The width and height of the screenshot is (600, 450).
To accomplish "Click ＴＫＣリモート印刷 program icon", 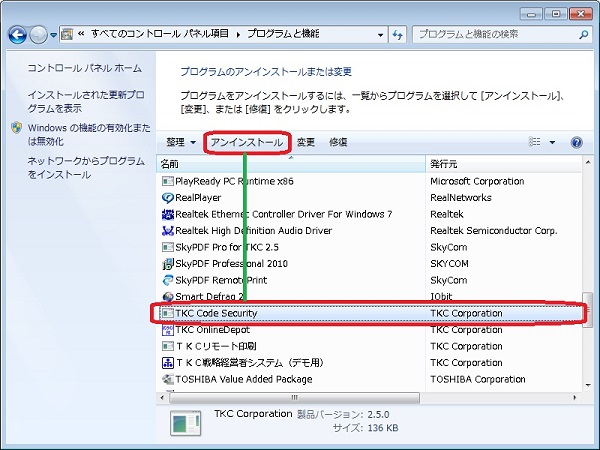I will click(167, 346).
